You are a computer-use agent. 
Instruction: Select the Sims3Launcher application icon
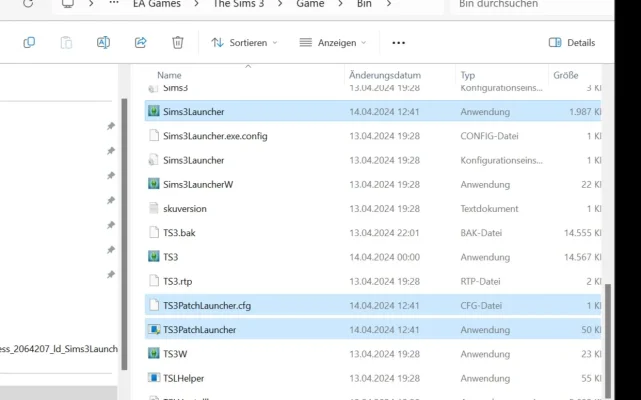(x=154, y=111)
